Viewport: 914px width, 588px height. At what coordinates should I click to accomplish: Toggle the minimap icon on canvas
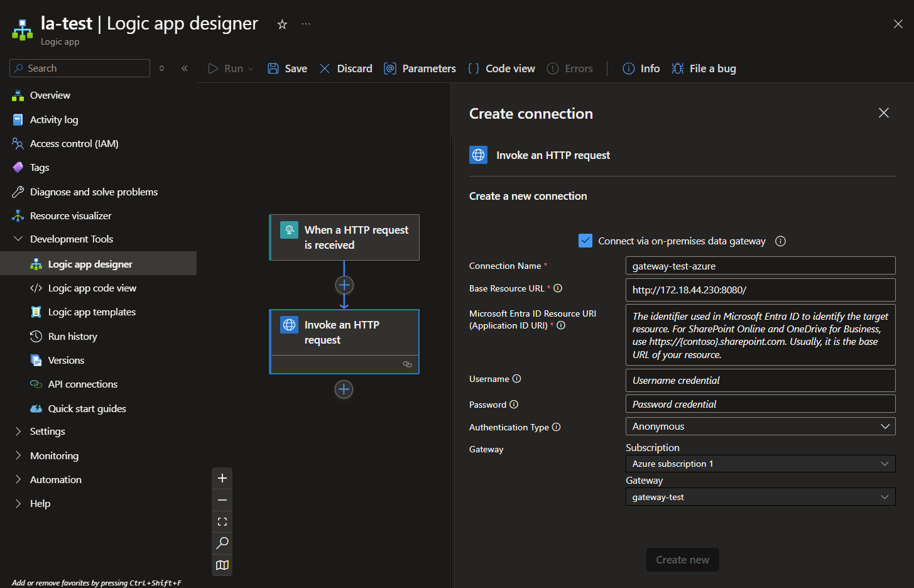[222, 565]
